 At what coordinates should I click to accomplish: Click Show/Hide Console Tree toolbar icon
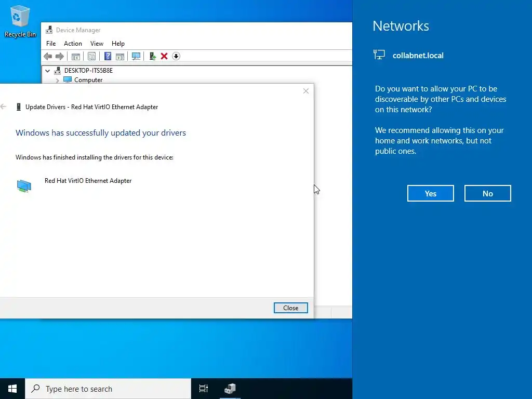click(x=76, y=56)
